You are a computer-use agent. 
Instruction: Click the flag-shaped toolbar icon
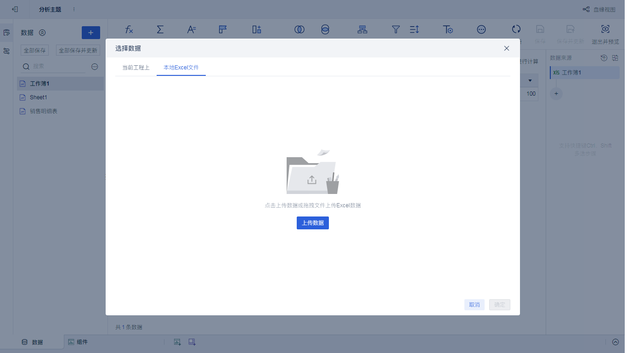click(x=223, y=29)
